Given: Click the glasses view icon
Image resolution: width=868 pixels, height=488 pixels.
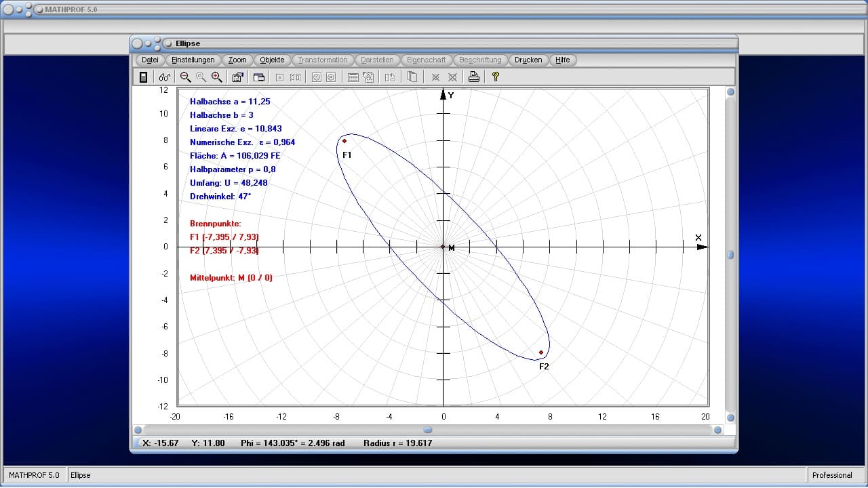Looking at the screenshot, I should [164, 77].
